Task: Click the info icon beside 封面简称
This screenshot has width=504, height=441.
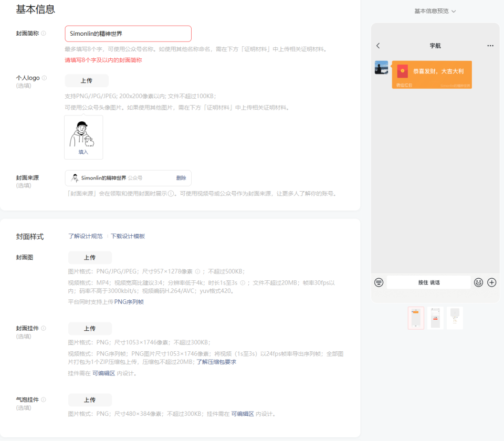Action: pyautogui.click(x=44, y=34)
